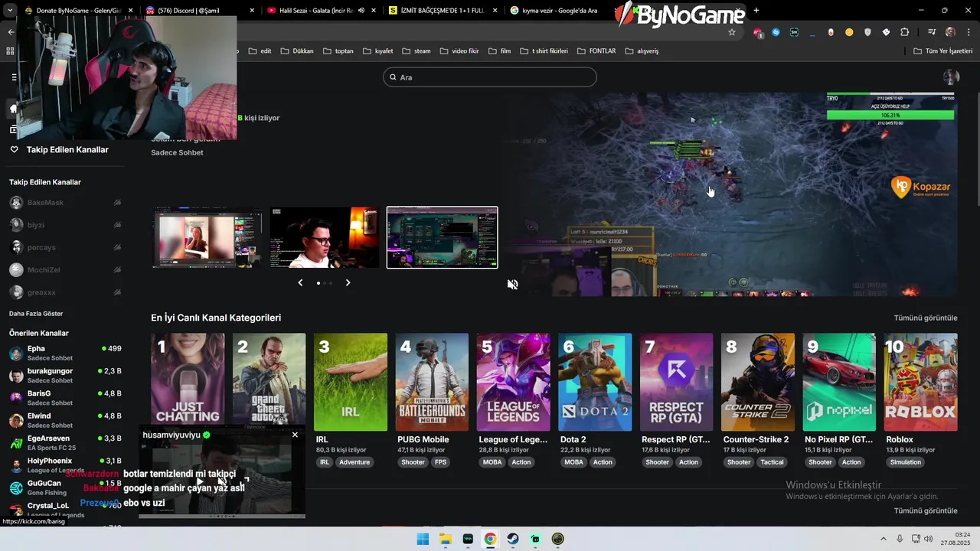Open the toptan bookmarks folder
Image resolution: width=980 pixels, height=551 pixels.
[x=338, y=51]
